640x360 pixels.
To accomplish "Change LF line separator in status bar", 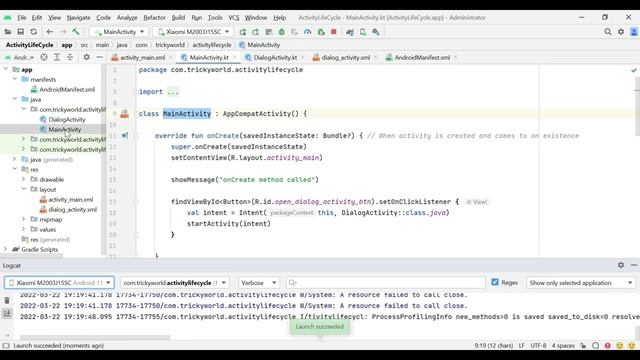I will pos(521,346).
